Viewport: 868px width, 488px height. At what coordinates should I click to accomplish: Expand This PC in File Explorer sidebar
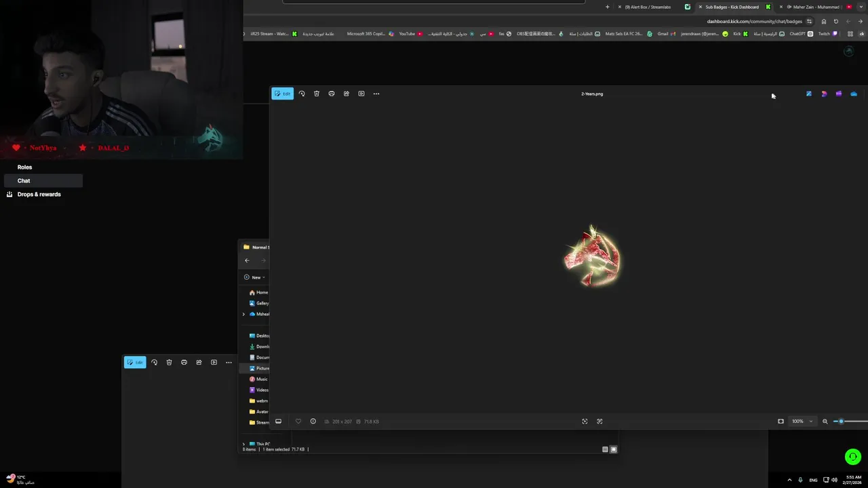243,444
